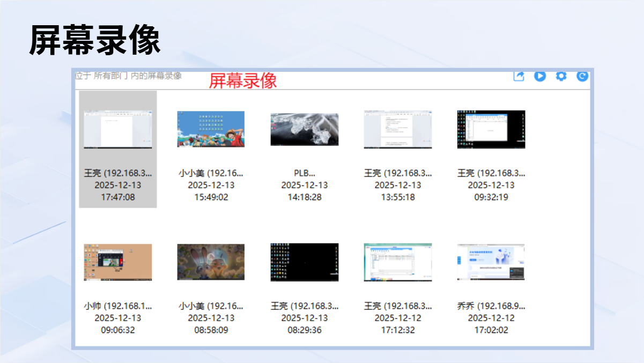Select 王亮 recording thumbnail from 08:29:36
The height and width of the screenshot is (363, 644).
point(305,262)
